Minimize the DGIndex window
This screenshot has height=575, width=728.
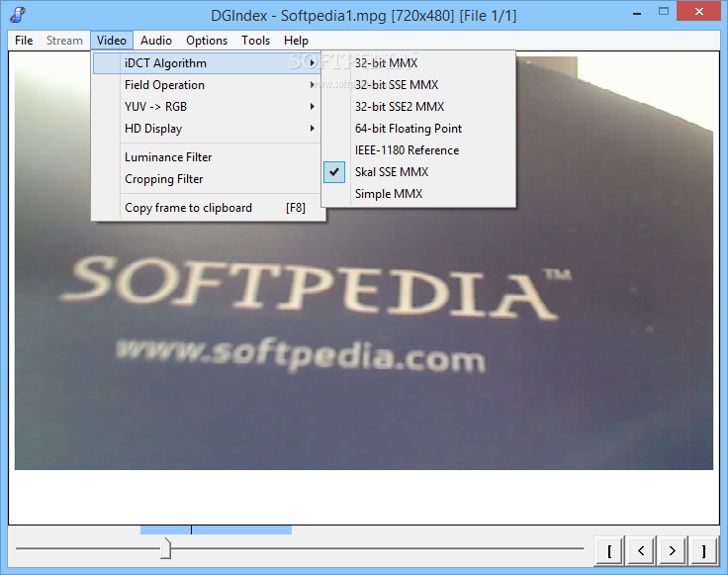click(x=637, y=13)
